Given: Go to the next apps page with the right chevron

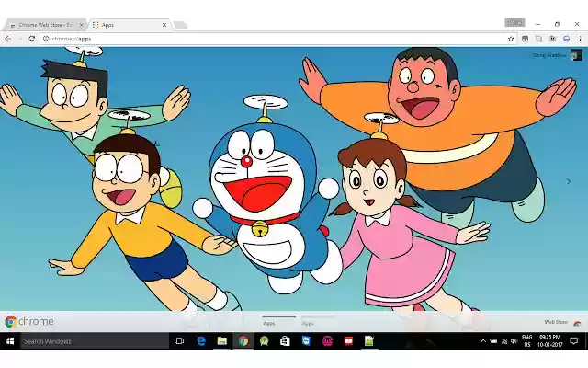Looking at the screenshot, I should coord(569,181).
